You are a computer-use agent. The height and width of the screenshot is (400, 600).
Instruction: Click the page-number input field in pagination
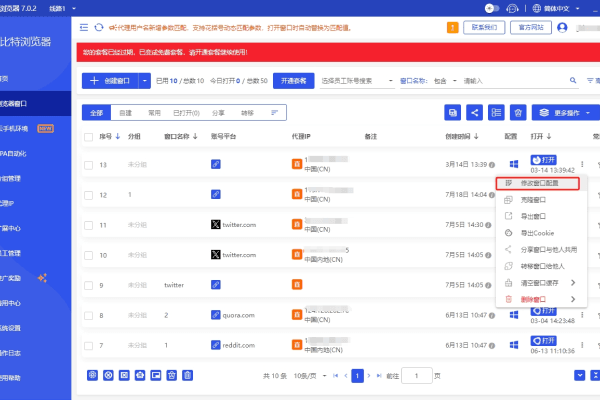tap(417, 376)
